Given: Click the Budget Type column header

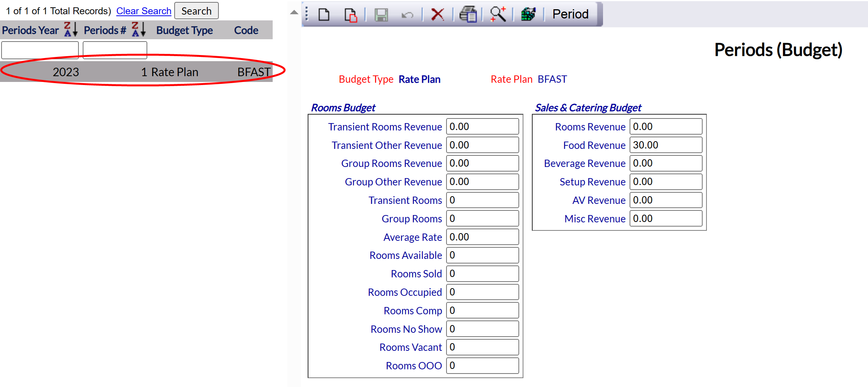Looking at the screenshot, I should [184, 30].
